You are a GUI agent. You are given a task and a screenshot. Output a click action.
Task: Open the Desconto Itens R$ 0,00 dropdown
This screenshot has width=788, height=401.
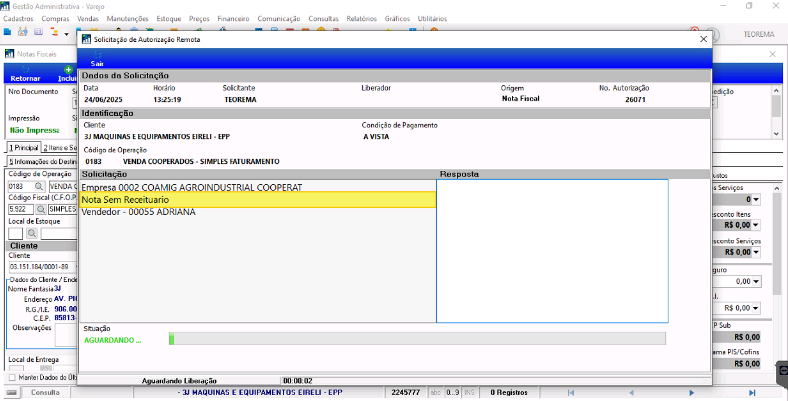click(x=756, y=225)
